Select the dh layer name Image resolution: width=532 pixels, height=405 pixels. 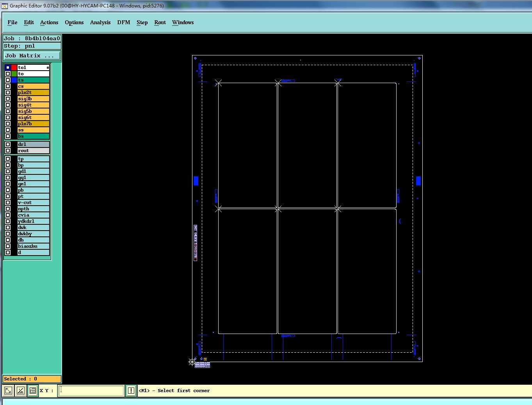click(x=34, y=240)
